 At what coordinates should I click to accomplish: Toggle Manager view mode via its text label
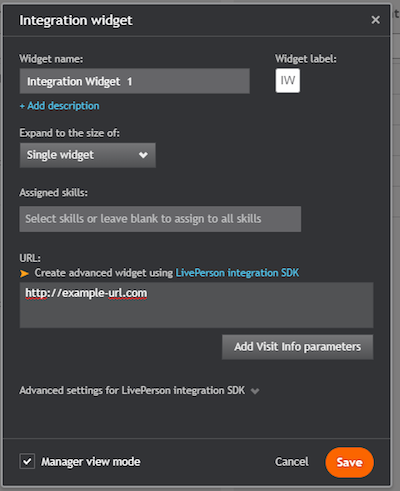(x=91, y=462)
